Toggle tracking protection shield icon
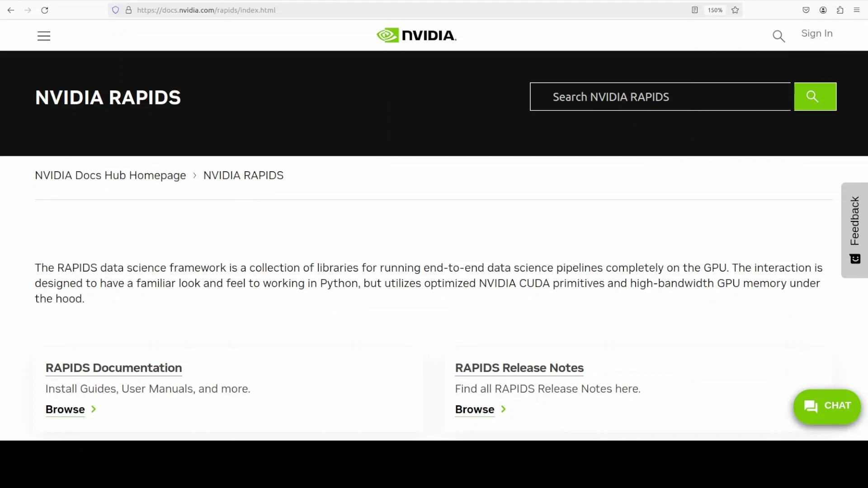Screen dimensions: 868x488 coord(116,10)
